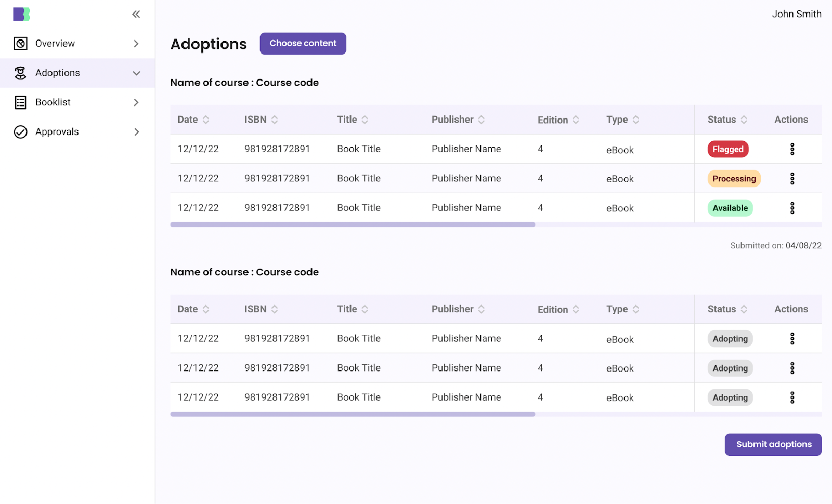The image size is (832, 504).
Task: Click the Booklist sidebar icon
Action: 20,102
